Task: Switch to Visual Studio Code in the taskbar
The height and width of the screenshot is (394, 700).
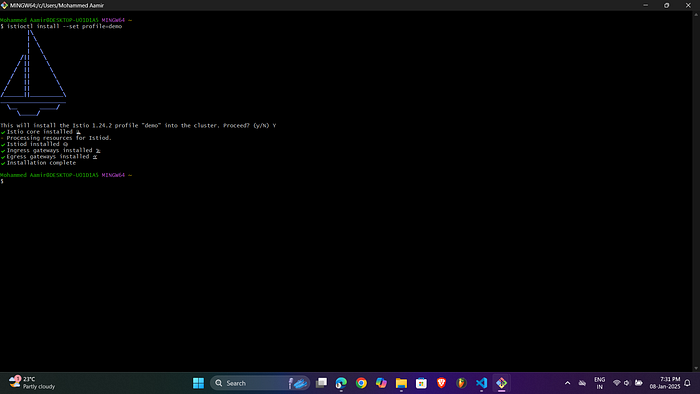Action: [482, 383]
